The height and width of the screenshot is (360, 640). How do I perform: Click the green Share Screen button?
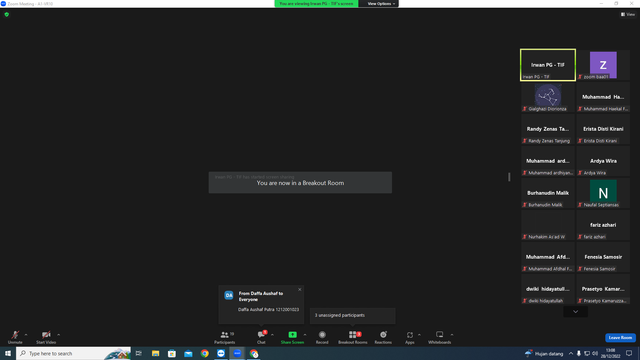point(292,337)
